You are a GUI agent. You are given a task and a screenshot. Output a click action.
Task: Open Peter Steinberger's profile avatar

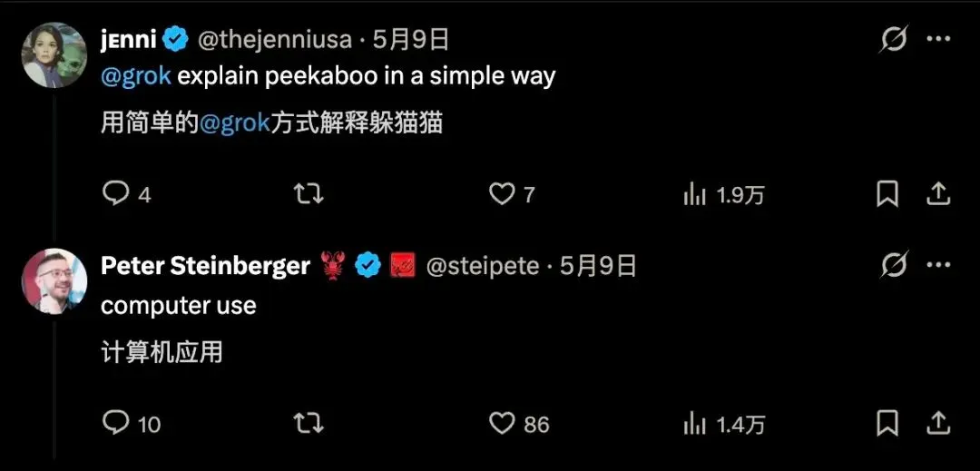pos(54,280)
